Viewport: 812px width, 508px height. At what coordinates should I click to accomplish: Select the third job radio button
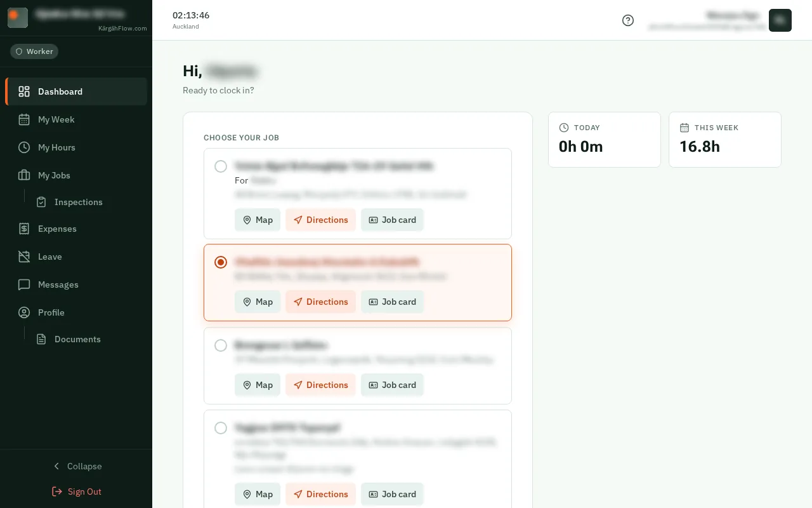tap(221, 345)
